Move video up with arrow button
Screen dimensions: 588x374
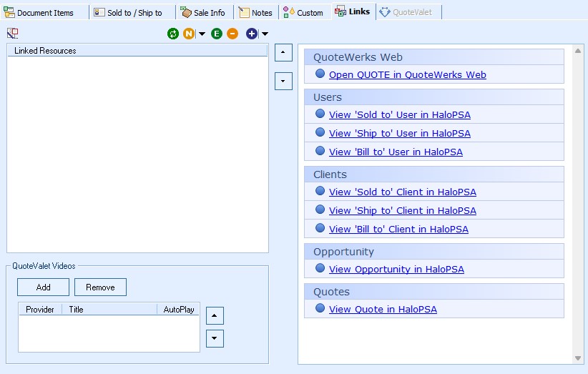tap(215, 315)
